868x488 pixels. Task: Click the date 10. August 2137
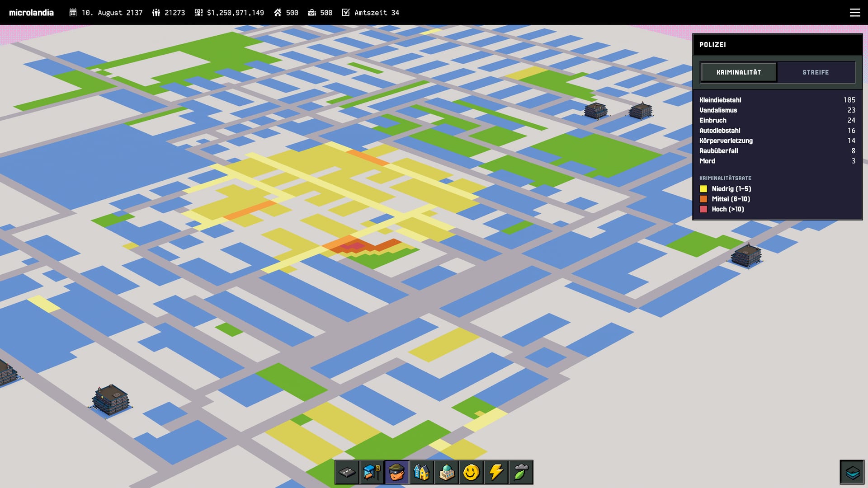(112, 13)
